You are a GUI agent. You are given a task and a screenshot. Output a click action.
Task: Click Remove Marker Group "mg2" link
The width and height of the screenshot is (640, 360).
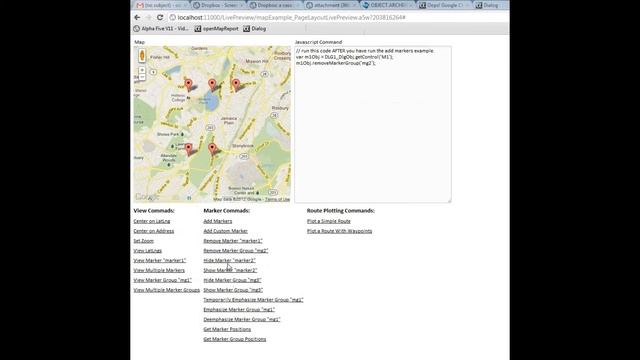[x=236, y=251]
